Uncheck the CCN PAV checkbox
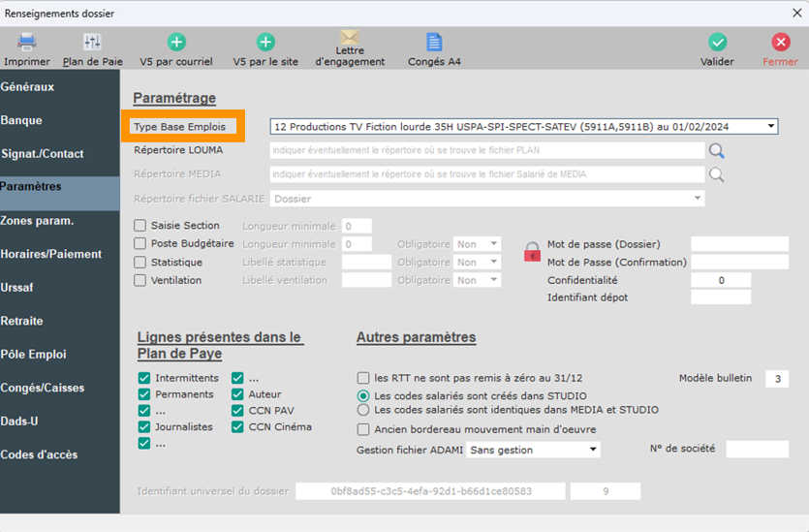Screen dimensions: 809x532 [237, 411]
